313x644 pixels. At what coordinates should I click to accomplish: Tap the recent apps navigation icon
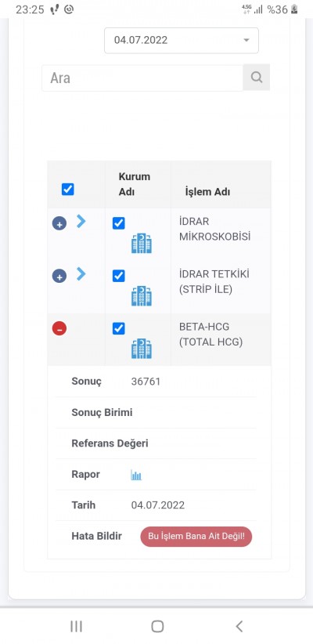tap(77, 626)
